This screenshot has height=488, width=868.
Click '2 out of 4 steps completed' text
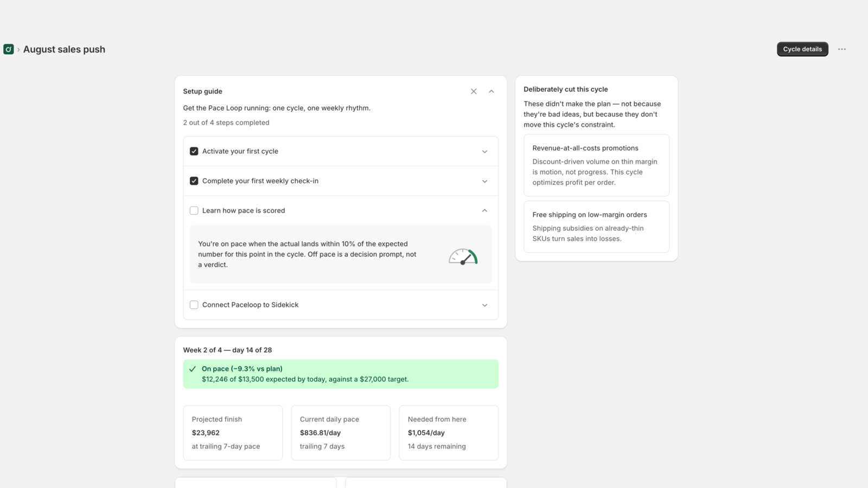pos(226,123)
